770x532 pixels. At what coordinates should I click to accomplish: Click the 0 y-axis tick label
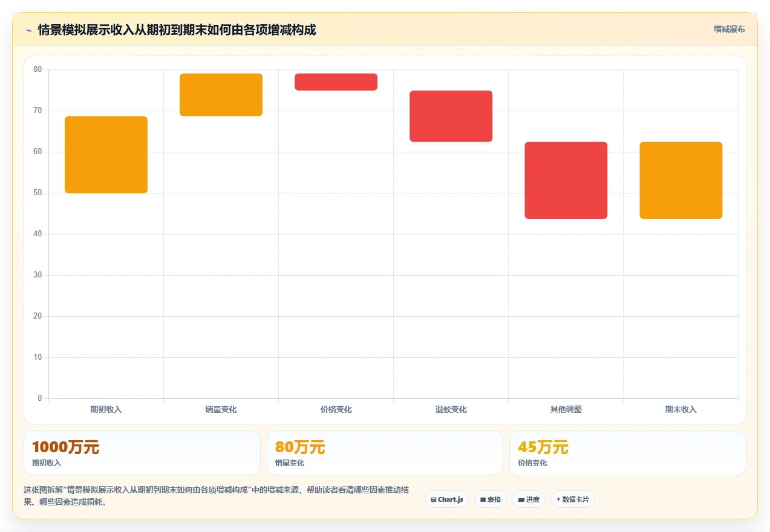point(40,398)
